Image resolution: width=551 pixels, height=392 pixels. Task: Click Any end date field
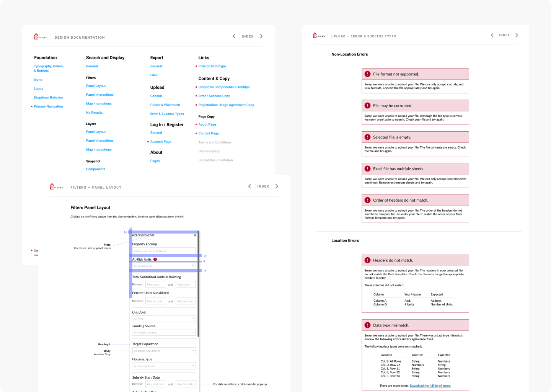tap(186, 384)
